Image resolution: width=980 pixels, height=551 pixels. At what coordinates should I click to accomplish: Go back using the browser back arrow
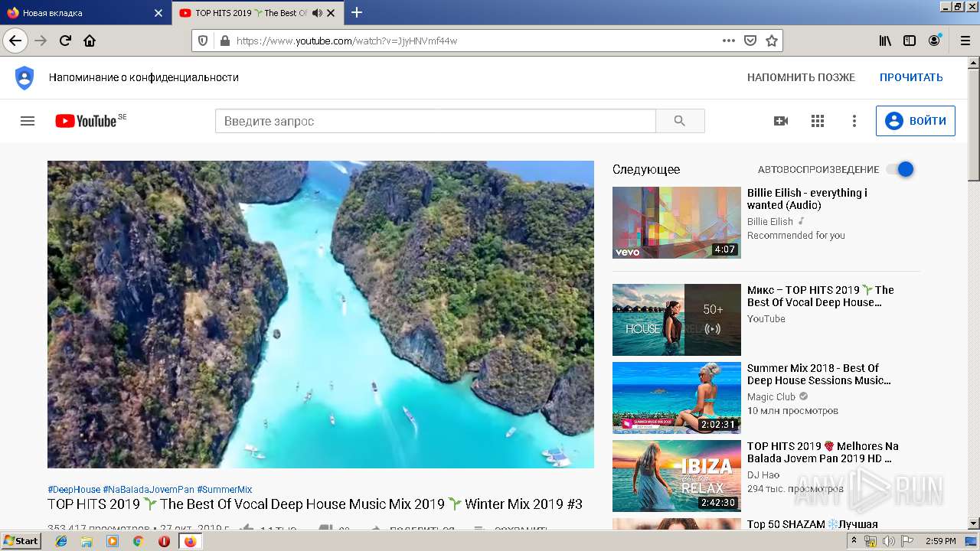click(15, 41)
